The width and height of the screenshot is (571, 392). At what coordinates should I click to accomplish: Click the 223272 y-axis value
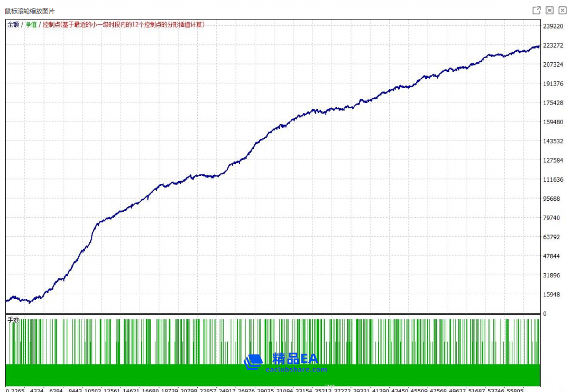pyautogui.click(x=553, y=45)
